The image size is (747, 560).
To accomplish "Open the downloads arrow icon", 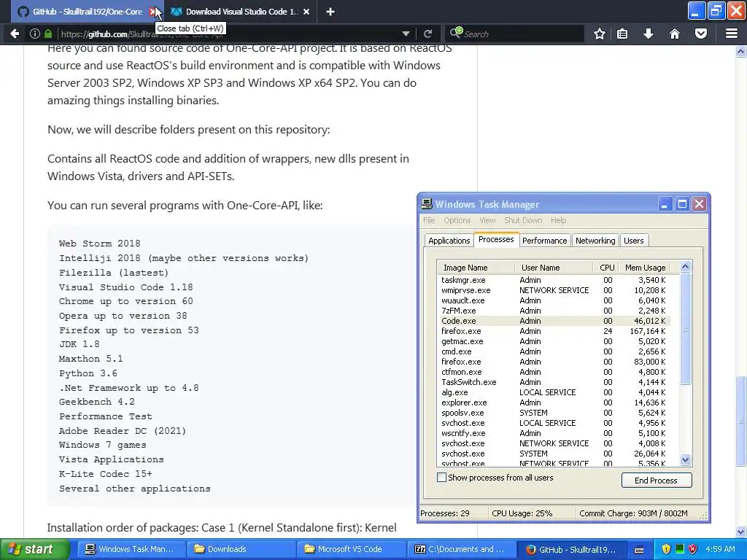I will pyautogui.click(x=649, y=34).
